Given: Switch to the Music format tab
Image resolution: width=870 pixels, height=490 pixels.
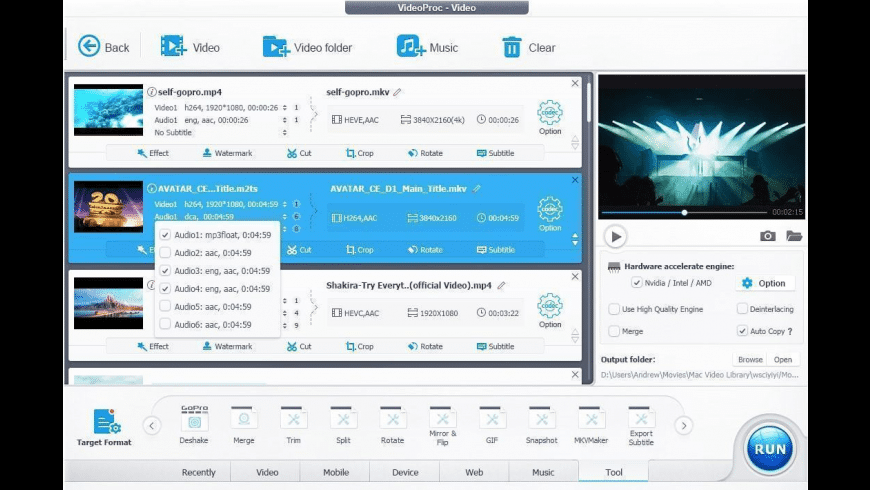Looking at the screenshot, I should 543,472.
